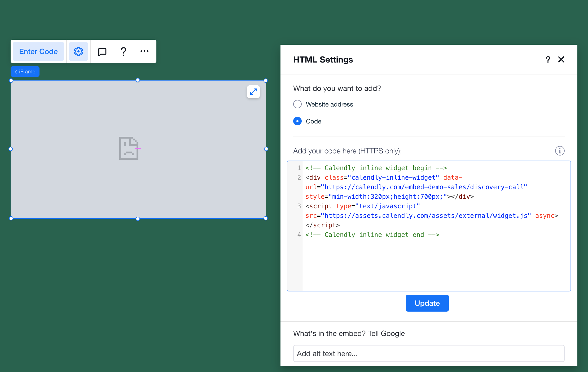Click the right-middle resize handle of iFrame
Image resolution: width=588 pixels, height=372 pixels.
click(x=266, y=149)
